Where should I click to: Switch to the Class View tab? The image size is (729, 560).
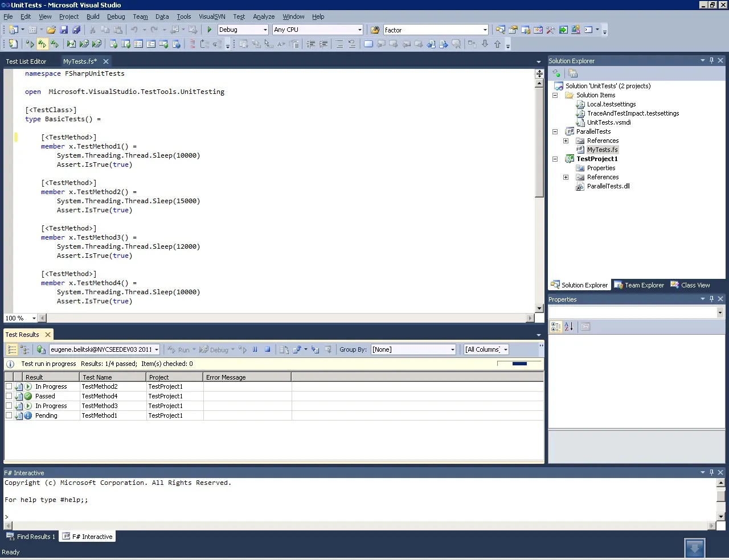click(x=690, y=285)
